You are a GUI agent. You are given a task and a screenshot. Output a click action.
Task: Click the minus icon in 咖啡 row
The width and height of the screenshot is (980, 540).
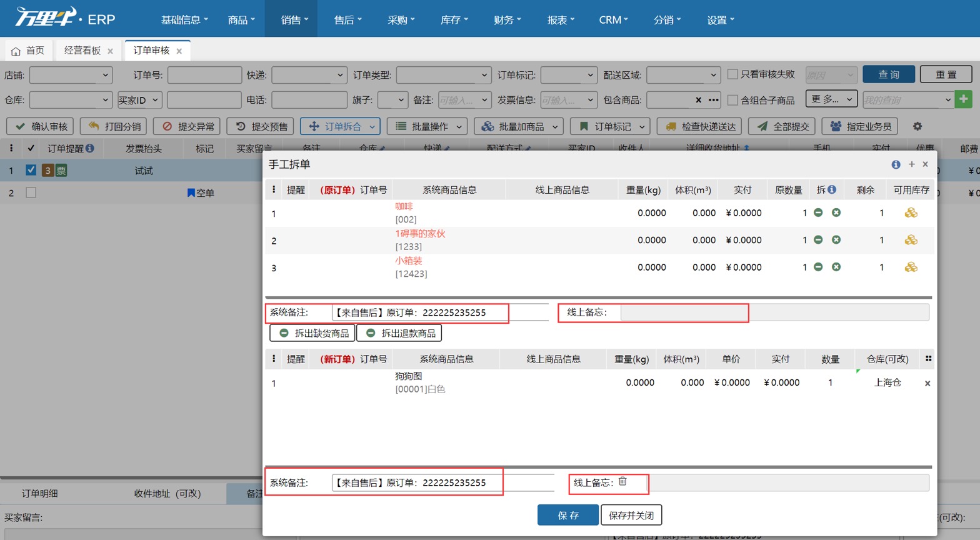(818, 212)
